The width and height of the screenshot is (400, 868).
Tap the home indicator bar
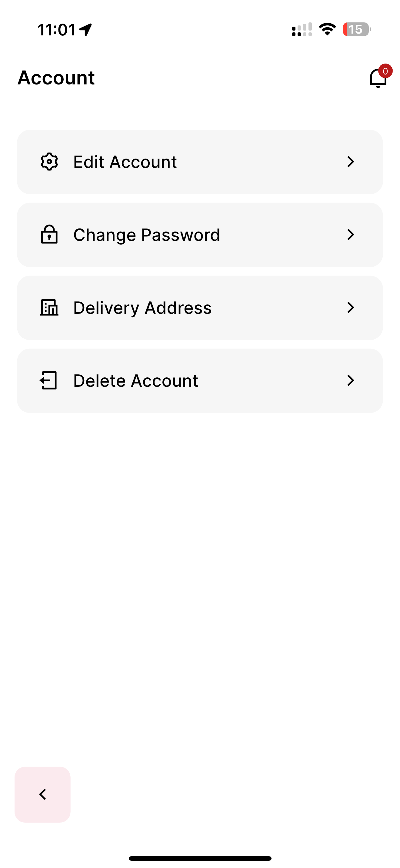coord(200,858)
